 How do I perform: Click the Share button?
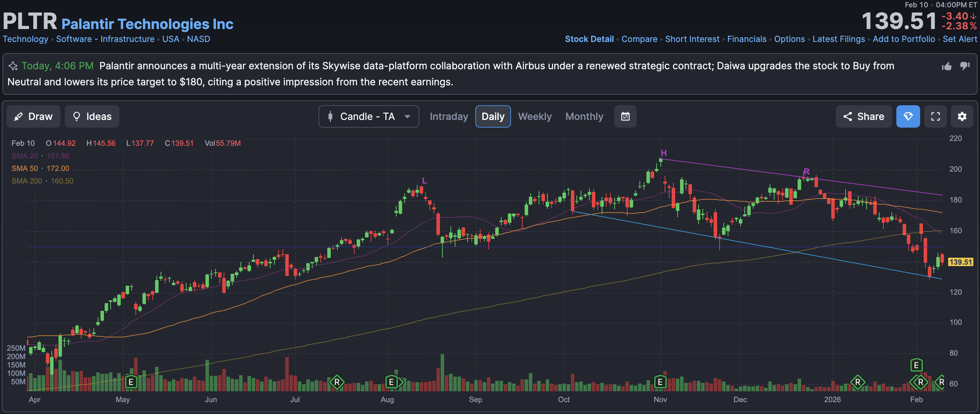tap(863, 116)
